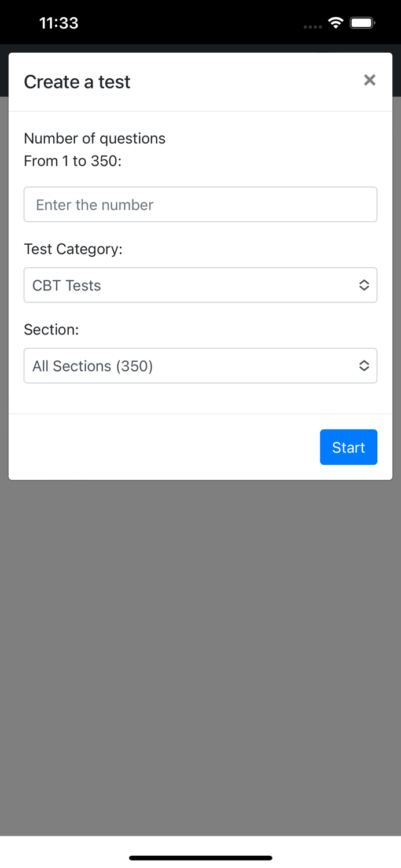Click the up-down chevron on All Sections selector
The height and width of the screenshot is (868, 401).
(364, 365)
